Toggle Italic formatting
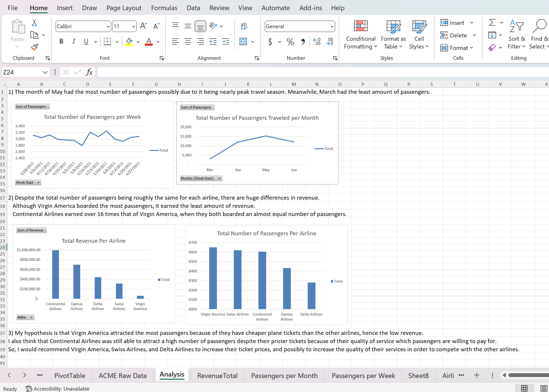549x392 pixels. tap(74, 42)
